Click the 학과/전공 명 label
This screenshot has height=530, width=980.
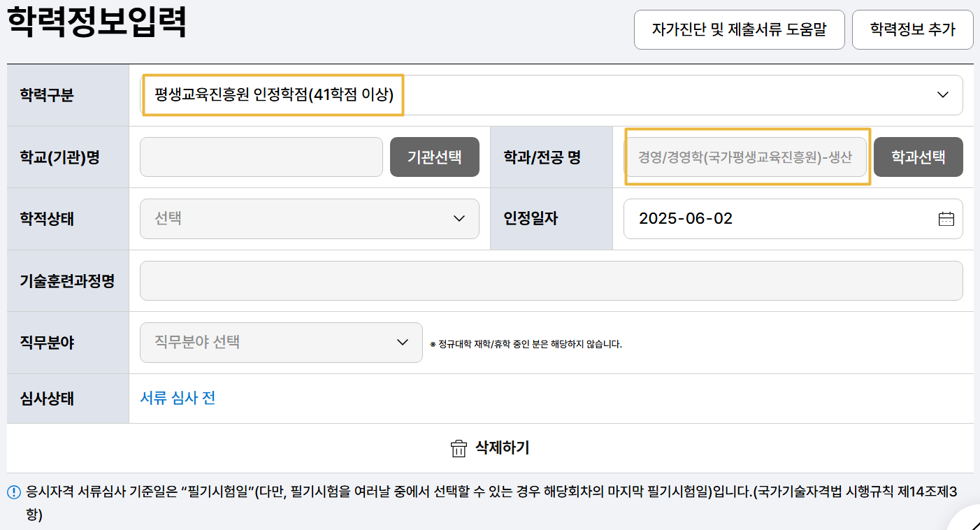[542, 157]
